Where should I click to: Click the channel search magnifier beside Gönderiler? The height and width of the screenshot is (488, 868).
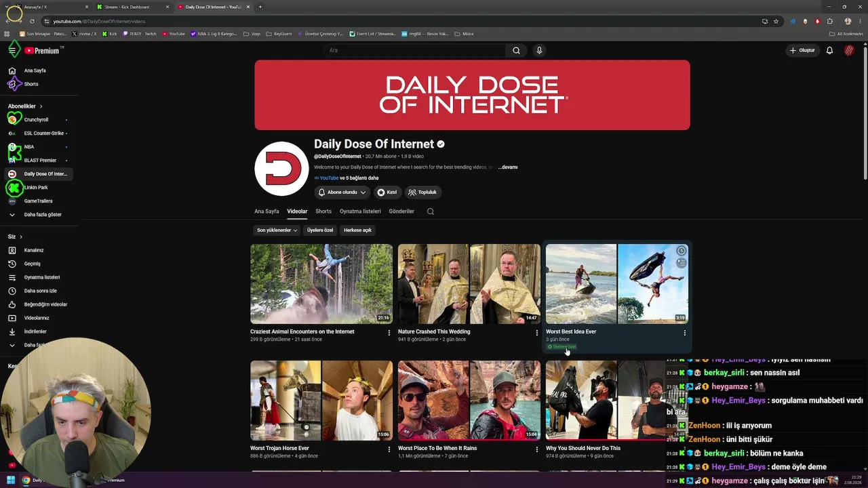(431, 211)
